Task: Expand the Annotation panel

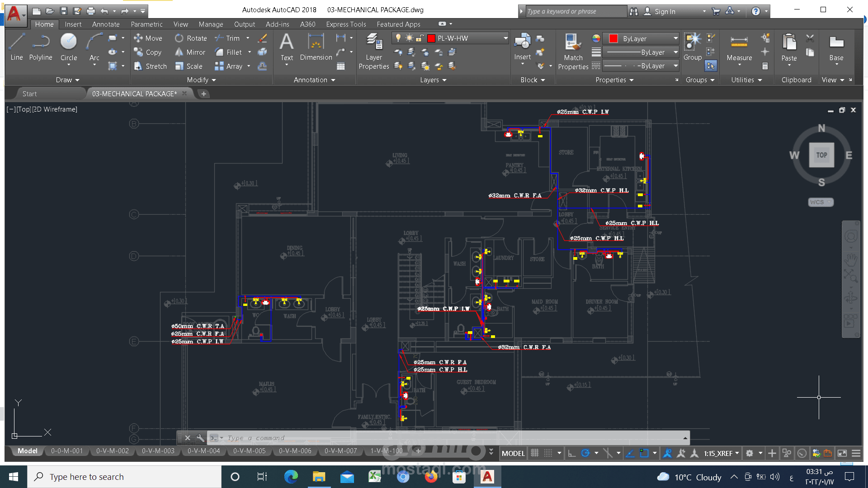Action: coord(314,80)
